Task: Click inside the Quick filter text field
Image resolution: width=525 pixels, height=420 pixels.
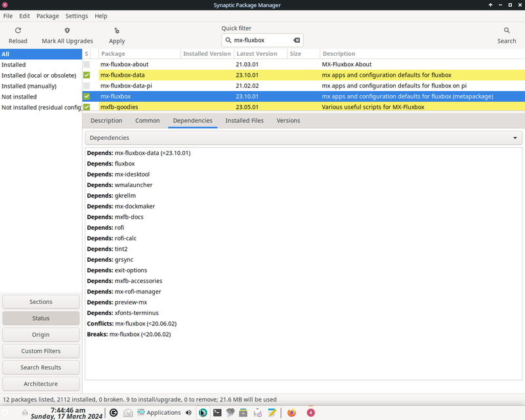Action: [x=262, y=40]
